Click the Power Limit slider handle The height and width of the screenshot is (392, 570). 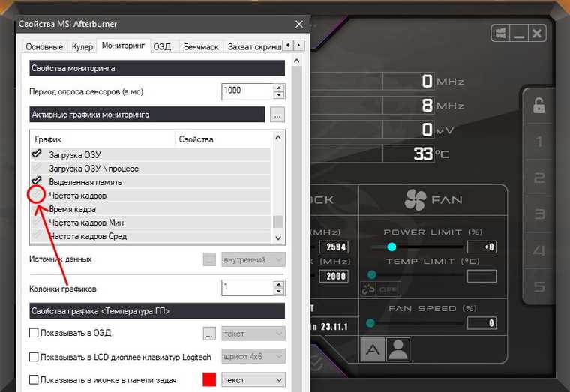391,247
